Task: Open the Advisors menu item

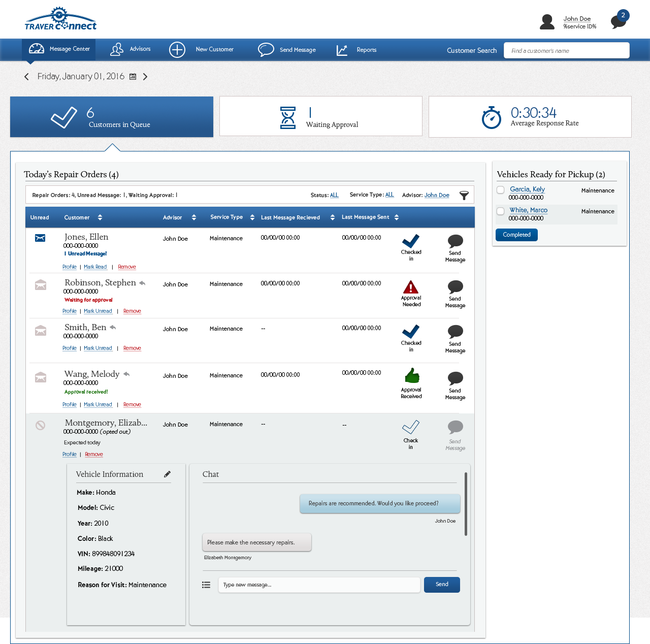Action: (131, 49)
